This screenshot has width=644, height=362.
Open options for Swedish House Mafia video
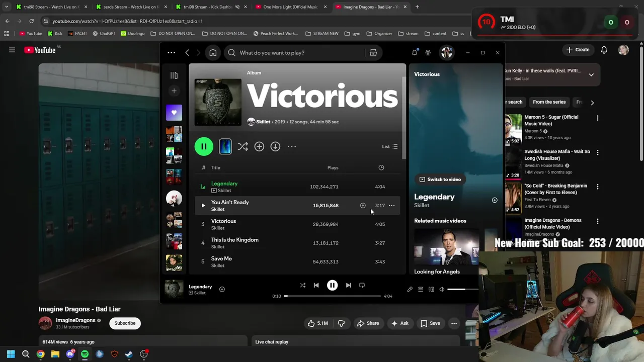pos(597,152)
